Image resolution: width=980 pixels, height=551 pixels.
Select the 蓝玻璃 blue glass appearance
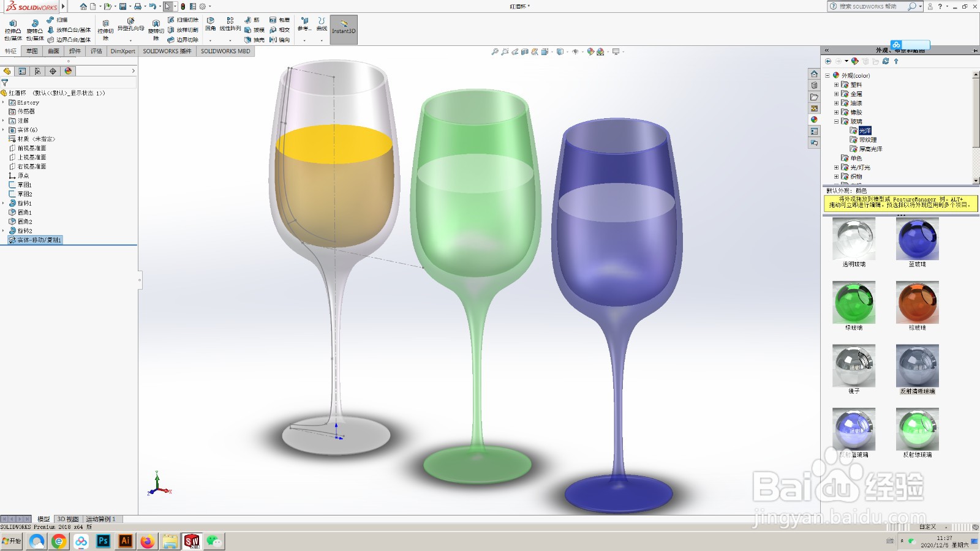pos(917,243)
